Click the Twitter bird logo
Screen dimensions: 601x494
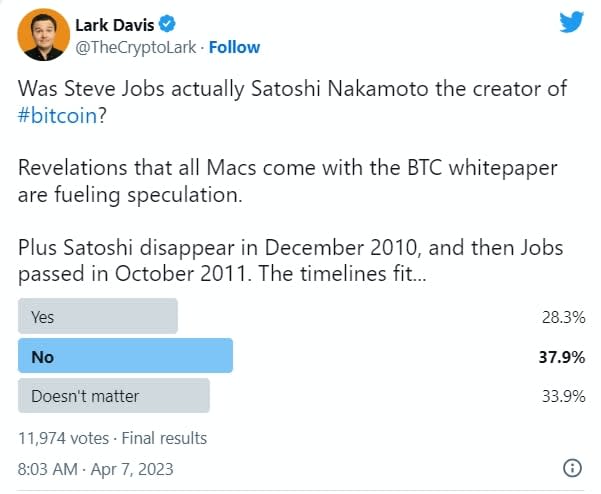tap(570, 23)
